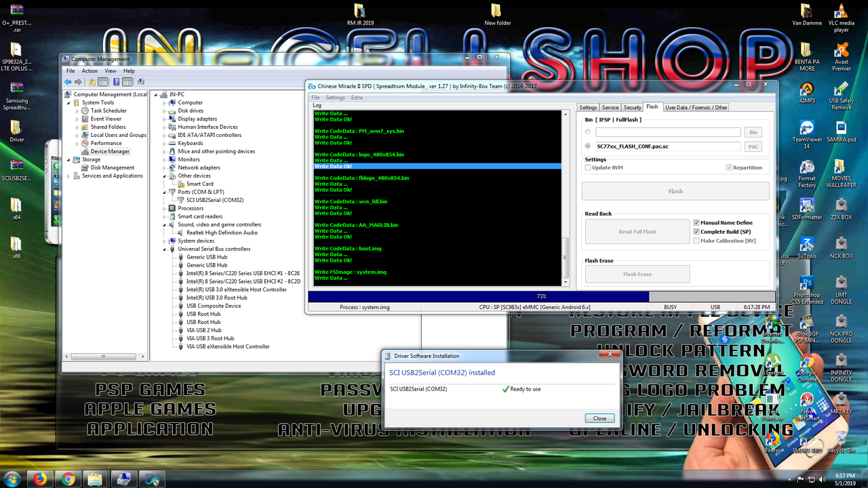
Task: Open Nero StartSmart desktop shortcut
Action: click(806, 407)
